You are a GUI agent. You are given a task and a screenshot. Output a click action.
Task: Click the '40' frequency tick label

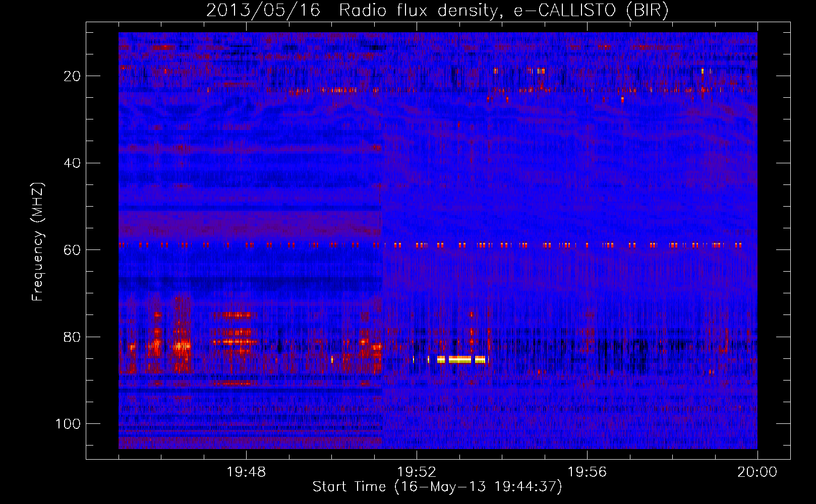(72, 163)
